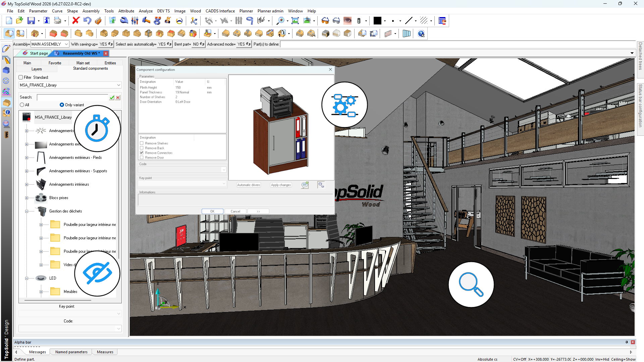The image size is (644, 362).
Task: Click the Open file folder icon
Action: (x=19, y=21)
